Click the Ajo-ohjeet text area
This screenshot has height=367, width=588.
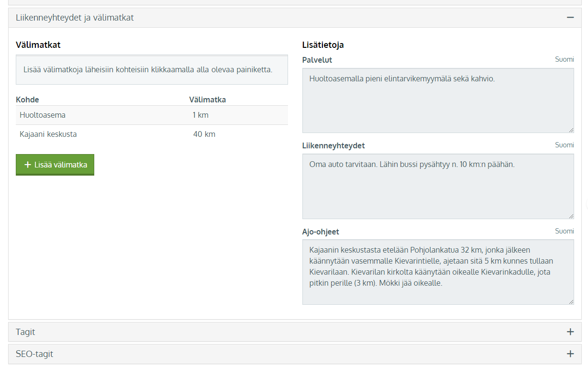[438, 272]
